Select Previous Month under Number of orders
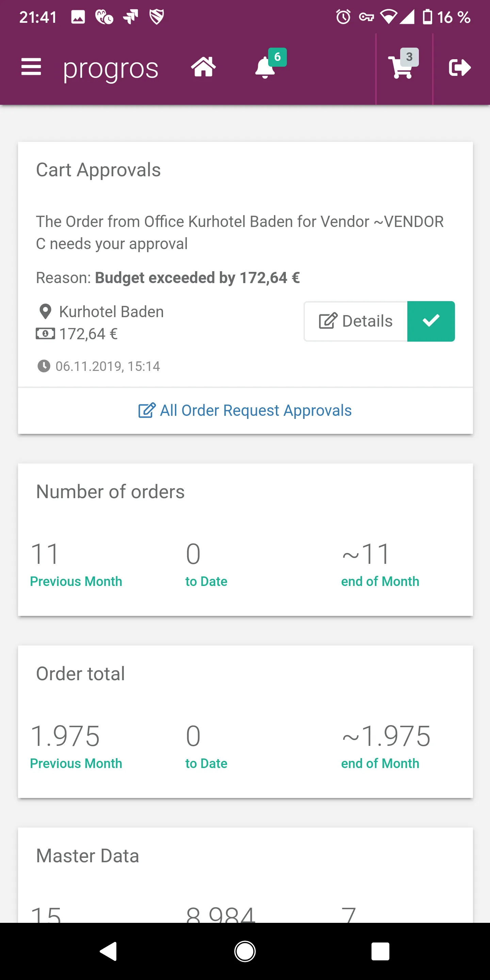This screenshot has width=490, height=980. point(76,581)
